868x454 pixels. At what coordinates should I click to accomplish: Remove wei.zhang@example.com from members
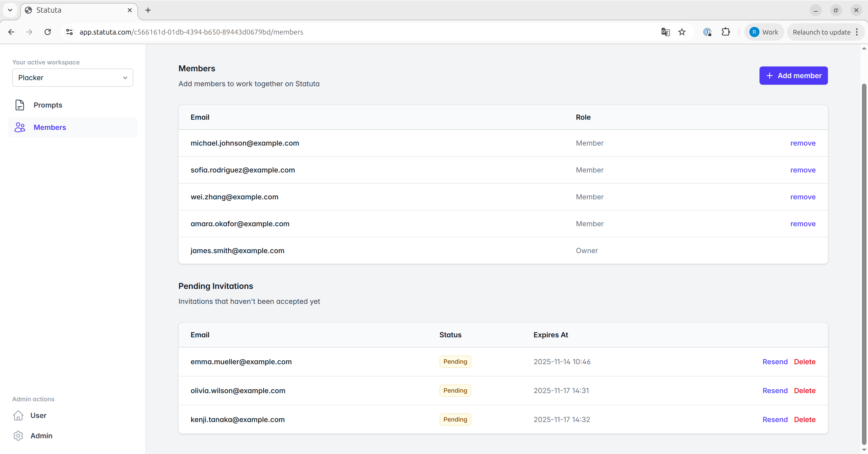pos(803,197)
